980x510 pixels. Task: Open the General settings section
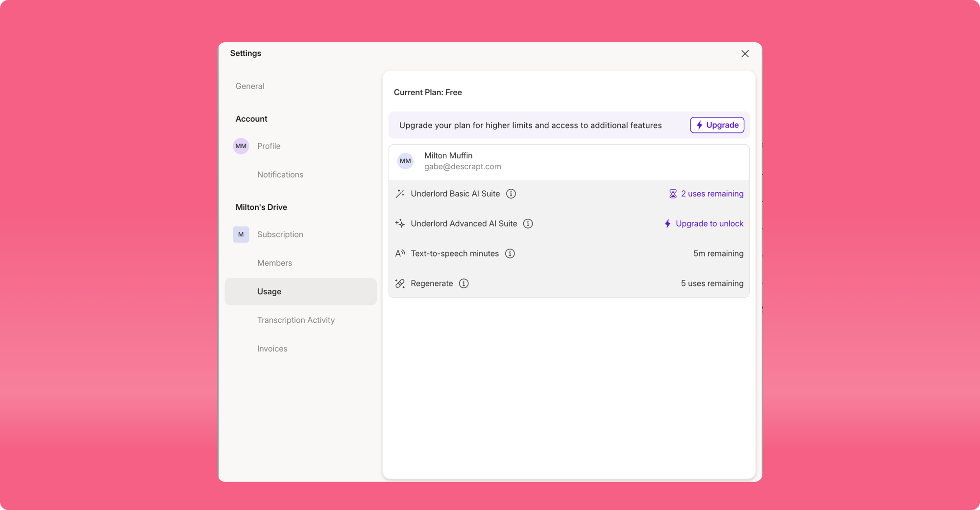coord(250,86)
